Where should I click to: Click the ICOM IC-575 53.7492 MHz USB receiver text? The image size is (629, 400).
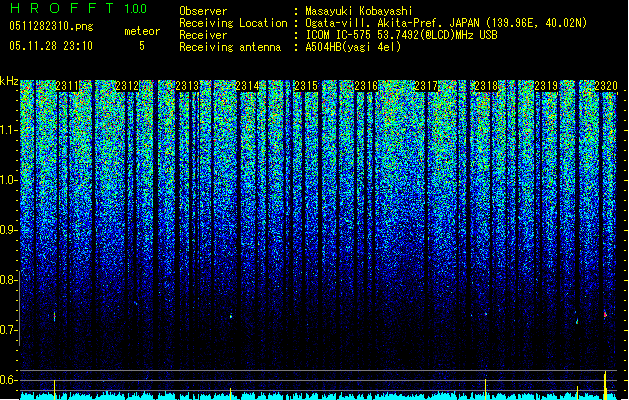click(401, 35)
